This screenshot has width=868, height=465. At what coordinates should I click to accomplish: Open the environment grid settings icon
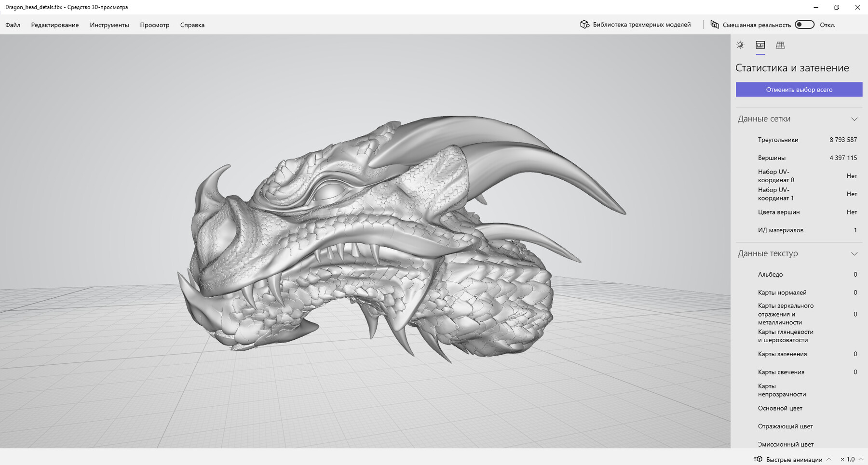781,45
